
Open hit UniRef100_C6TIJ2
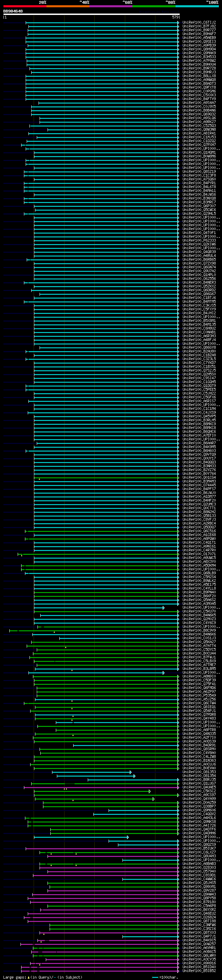coord(199,23)
